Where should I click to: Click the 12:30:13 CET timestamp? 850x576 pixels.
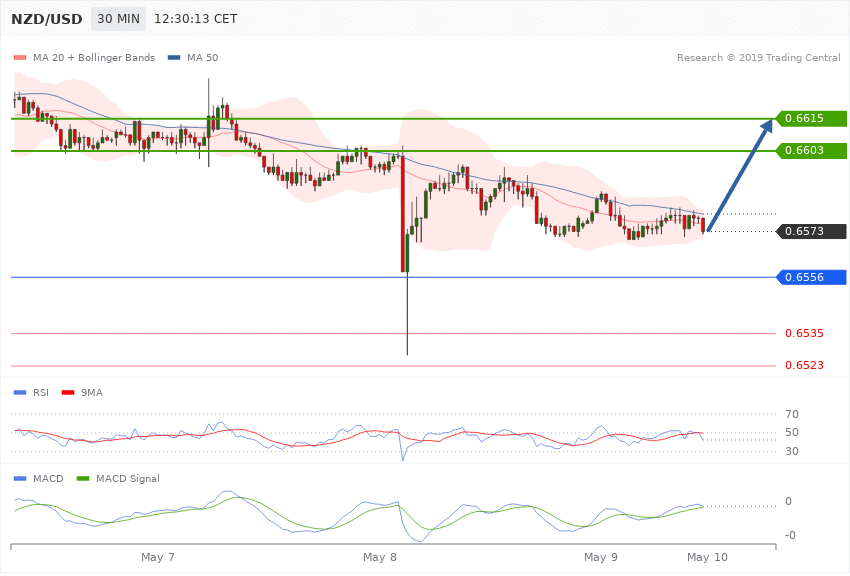(196, 19)
